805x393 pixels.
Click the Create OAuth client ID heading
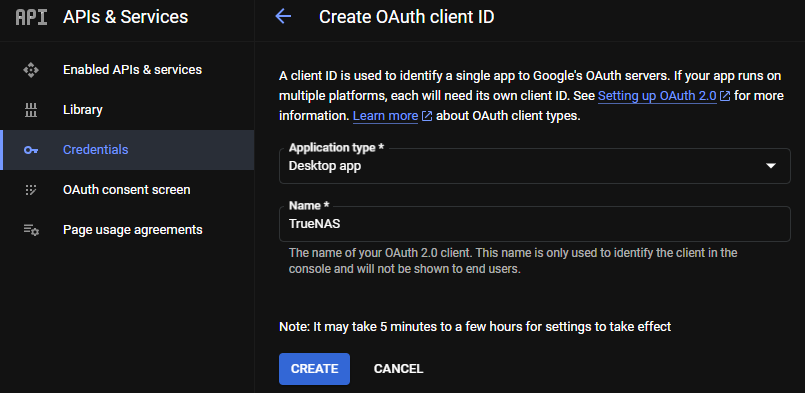[x=407, y=17]
